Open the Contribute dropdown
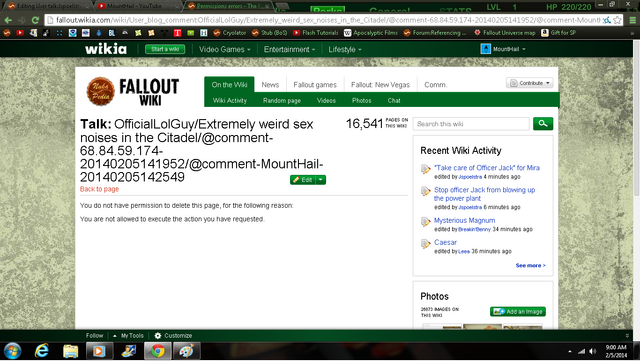 coord(530,83)
